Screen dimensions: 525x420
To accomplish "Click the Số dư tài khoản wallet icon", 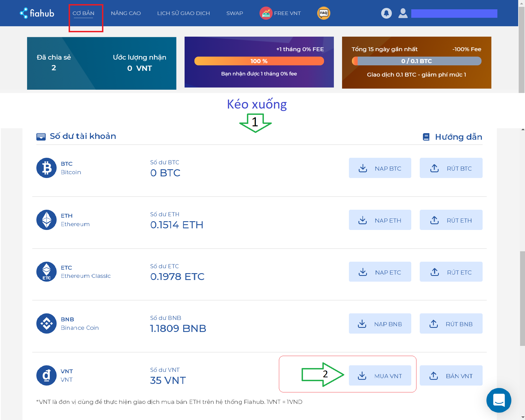I will (x=41, y=136).
